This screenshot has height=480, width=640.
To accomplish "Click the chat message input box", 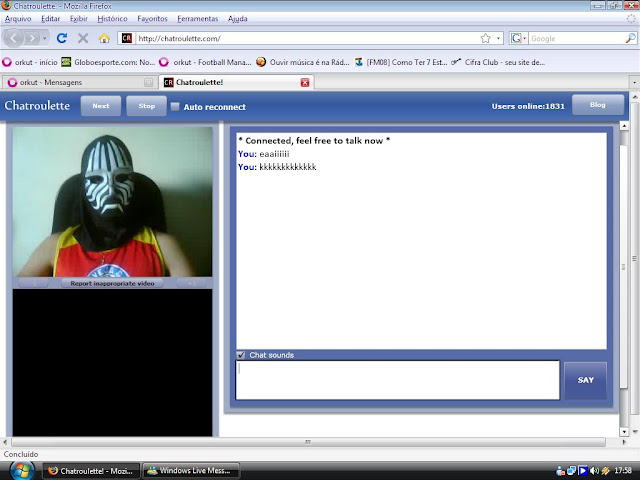I will (398, 380).
